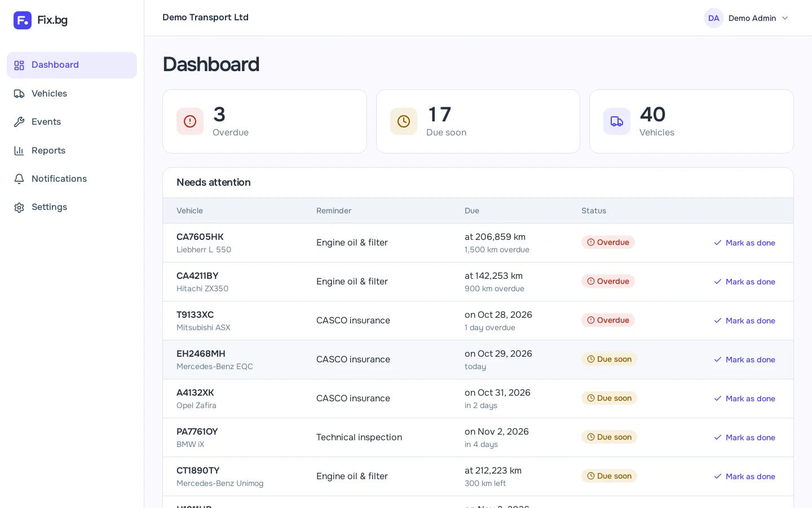The width and height of the screenshot is (812, 508).
Task: Click the Reminder column header
Action: point(334,211)
